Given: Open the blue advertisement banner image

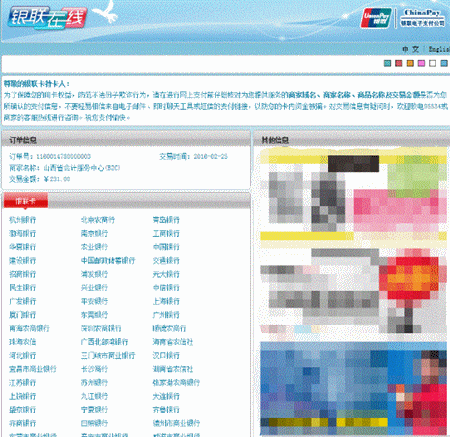Looking at the screenshot, I should click(x=353, y=388).
